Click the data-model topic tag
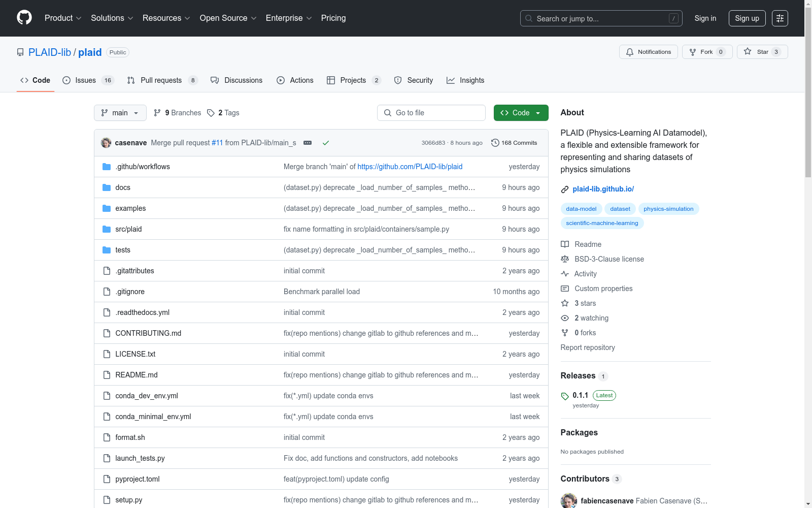 click(581, 209)
